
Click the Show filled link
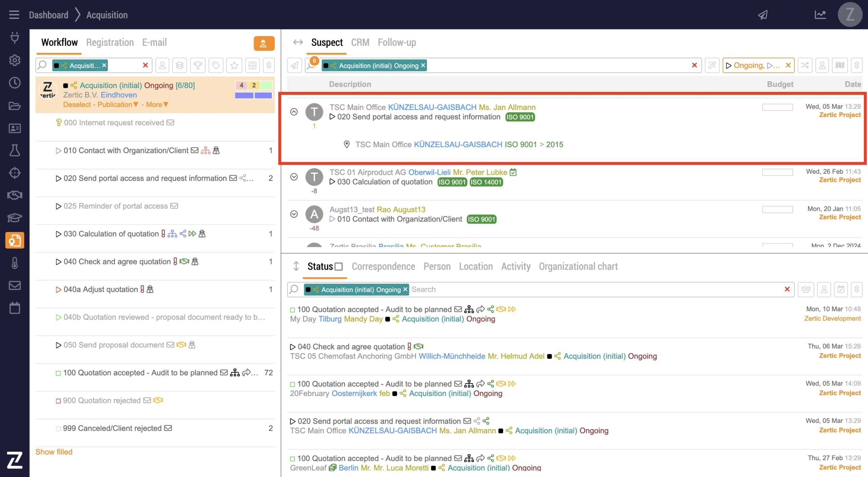point(54,452)
